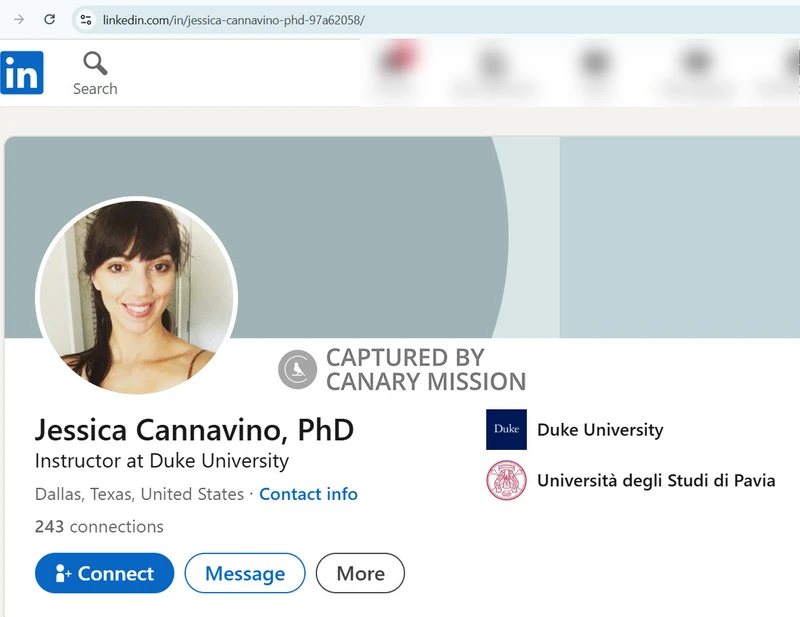Click the Duke University logo
Image resolution: width=800 pixels, height=617 pixels.
[x=506, y=430]
